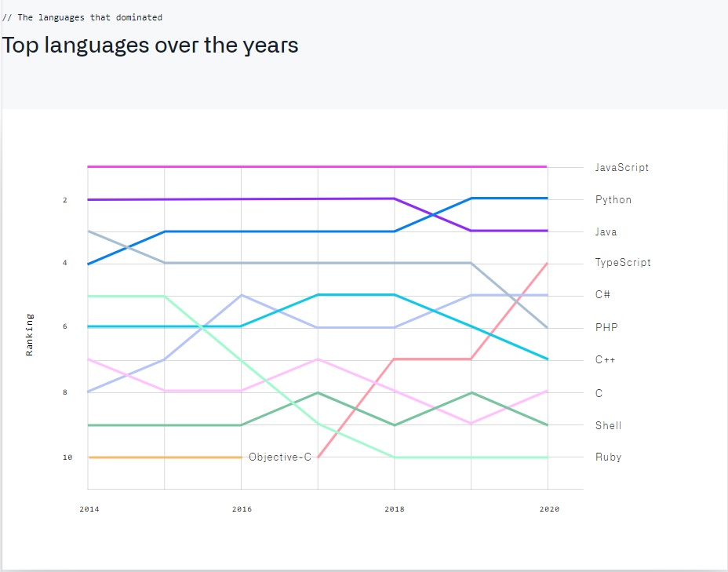Image resolution: width=728 pixels, height=572 pixels.
Task: Click the C# label next to the chart
Action: (x=602, y=294)
